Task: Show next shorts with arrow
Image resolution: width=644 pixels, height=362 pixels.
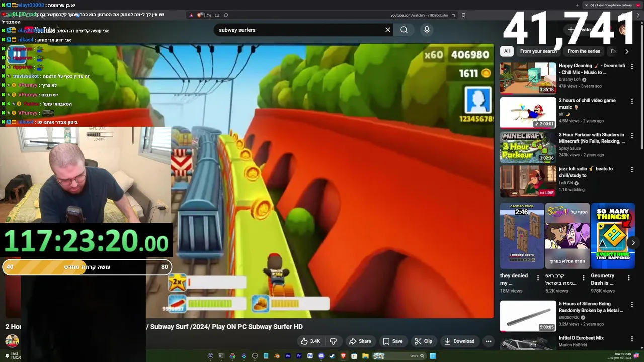Action: coord(633,243)
